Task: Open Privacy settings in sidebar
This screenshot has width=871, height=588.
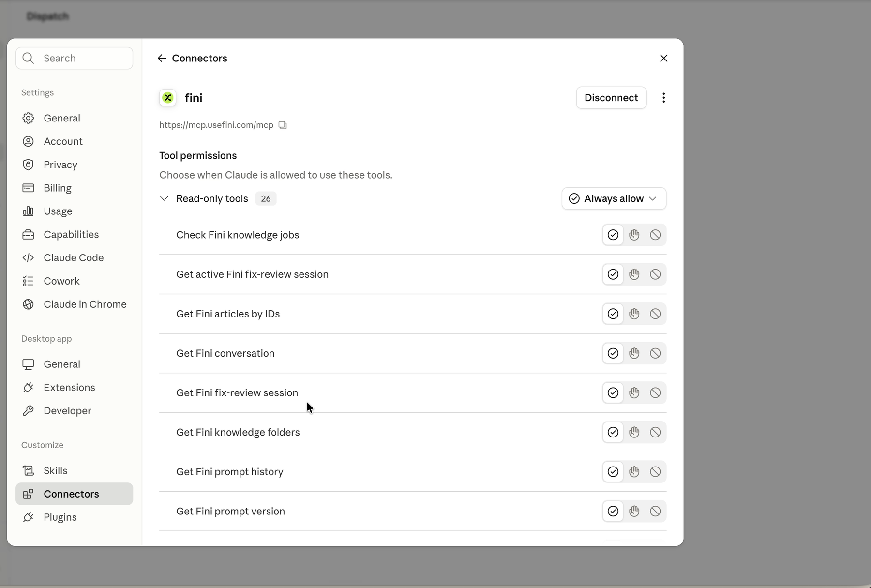Action: point(74,165)
